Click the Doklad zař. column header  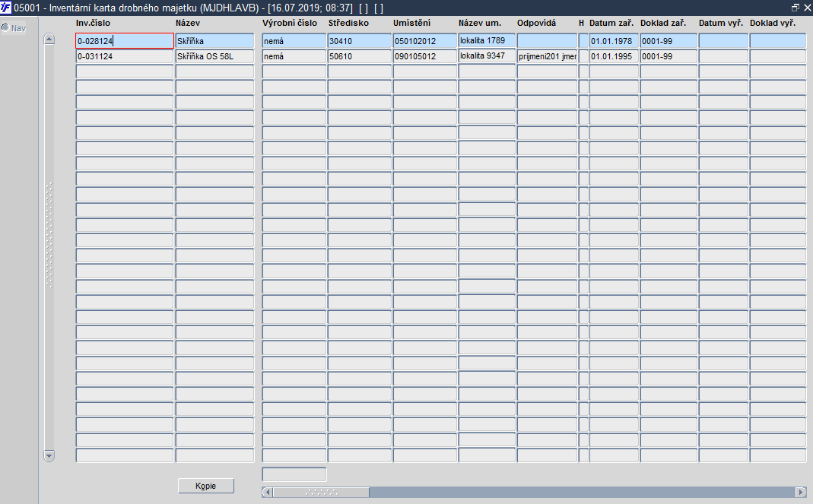(663, 23)
